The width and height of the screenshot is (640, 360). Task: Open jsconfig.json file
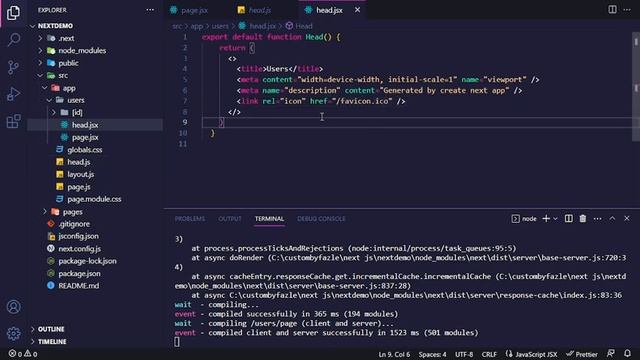[78, 236]
